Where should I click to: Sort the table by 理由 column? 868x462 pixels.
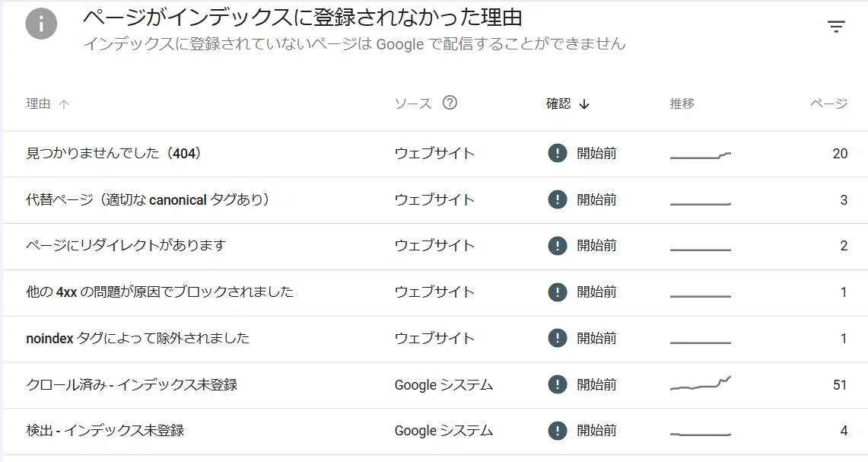[x=38, y=104]
